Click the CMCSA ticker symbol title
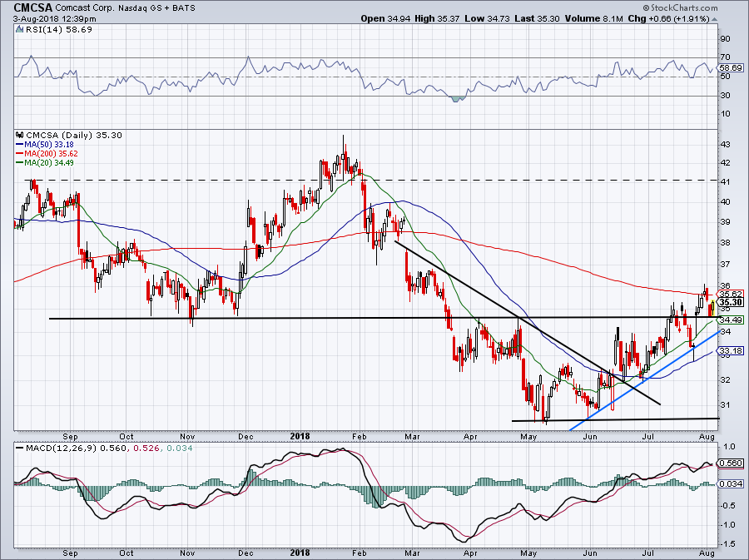Image resolution: width=749 pixels, height=560 pixels. 33,7
